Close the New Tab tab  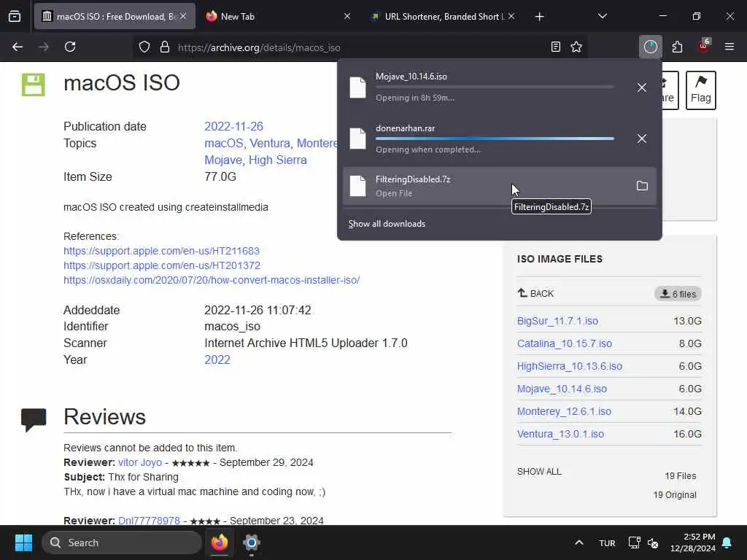click(x=347, y=16)
